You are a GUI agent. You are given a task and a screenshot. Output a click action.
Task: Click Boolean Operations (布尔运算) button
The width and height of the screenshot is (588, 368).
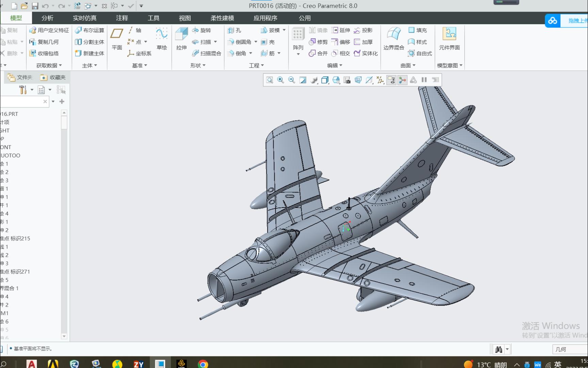(x=89, y=30)
